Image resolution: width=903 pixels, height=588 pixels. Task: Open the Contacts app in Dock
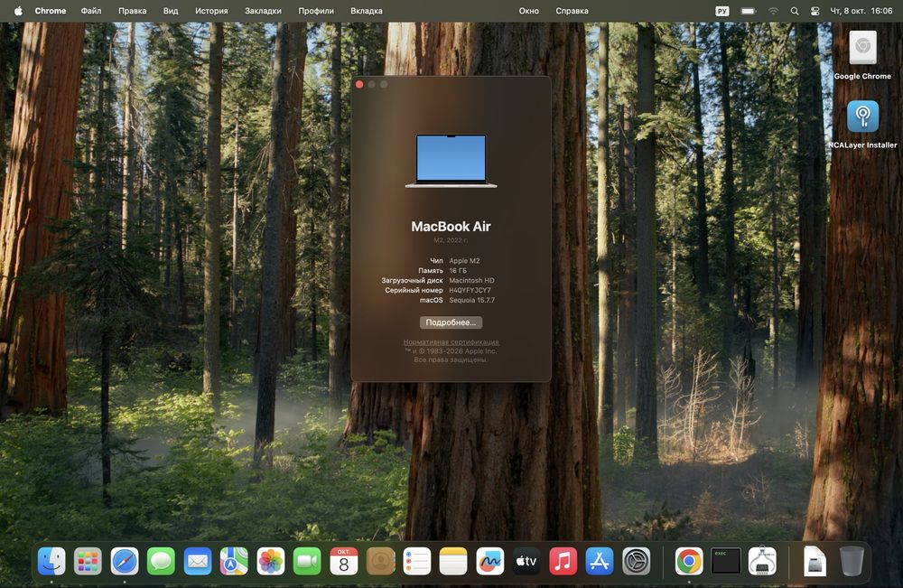tap(380, 561)
